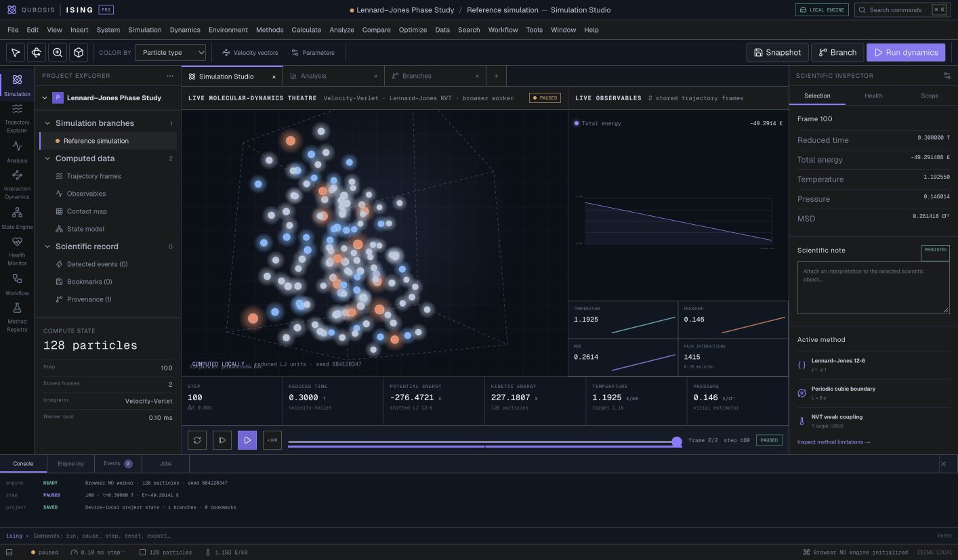Open the Workflow sidebar view

(17, 284)
